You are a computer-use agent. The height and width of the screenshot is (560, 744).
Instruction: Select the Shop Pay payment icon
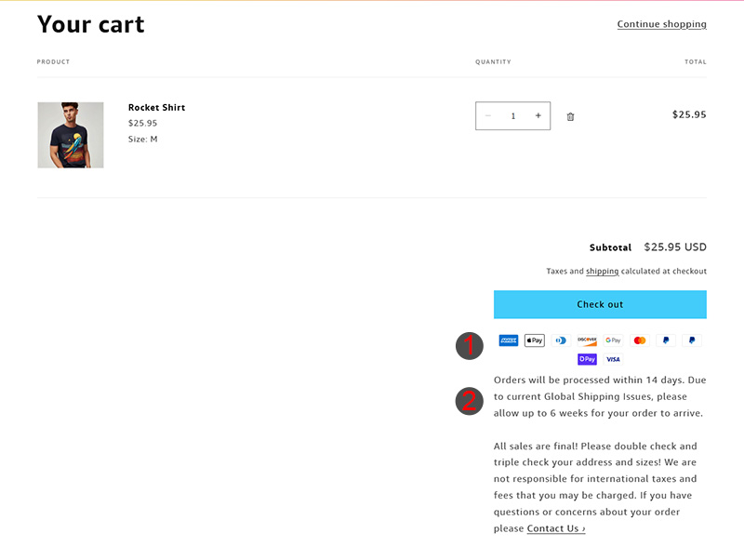(587, 359)
